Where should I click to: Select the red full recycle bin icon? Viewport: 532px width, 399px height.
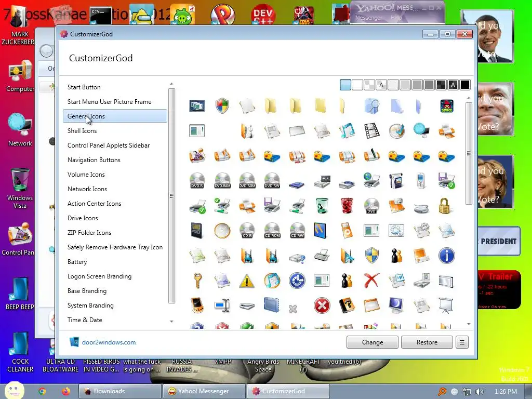pos(347,206)
